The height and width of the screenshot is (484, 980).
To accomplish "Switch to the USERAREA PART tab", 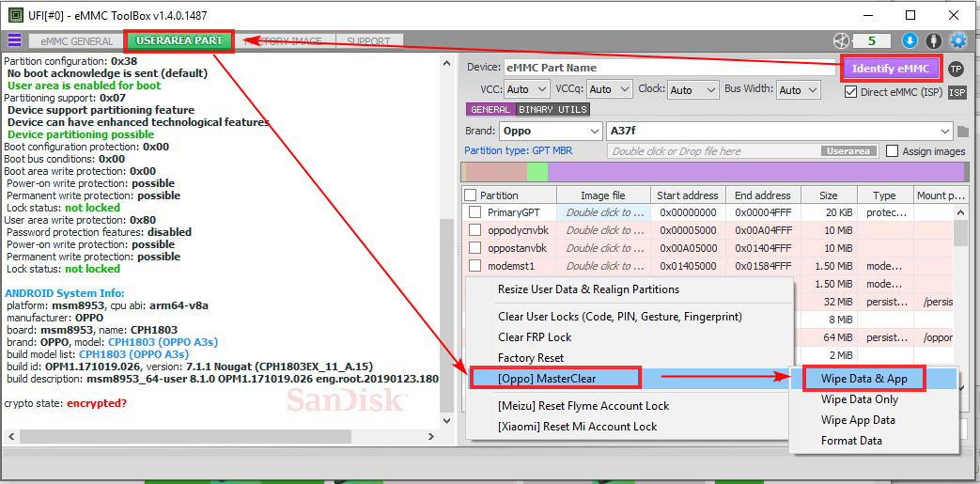I will [179, 40].
